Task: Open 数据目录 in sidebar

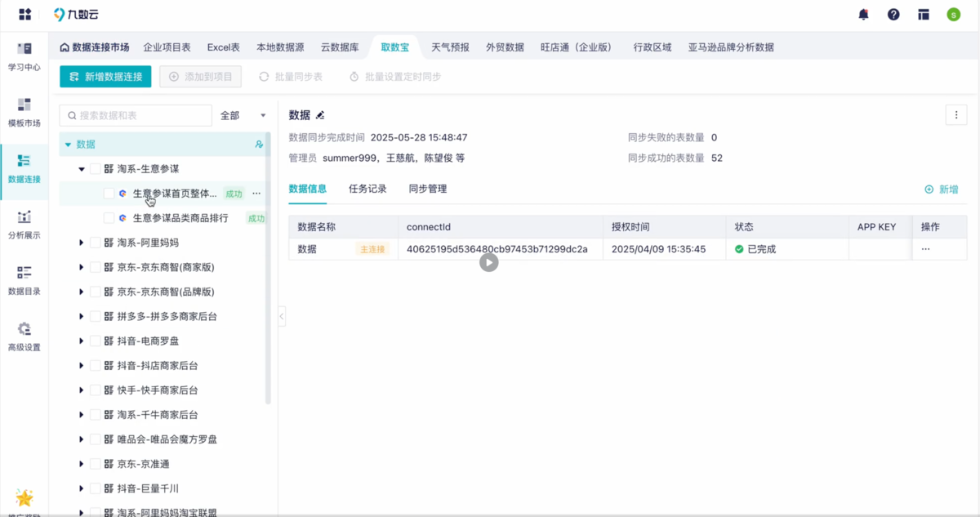Action: coord(24,280)
